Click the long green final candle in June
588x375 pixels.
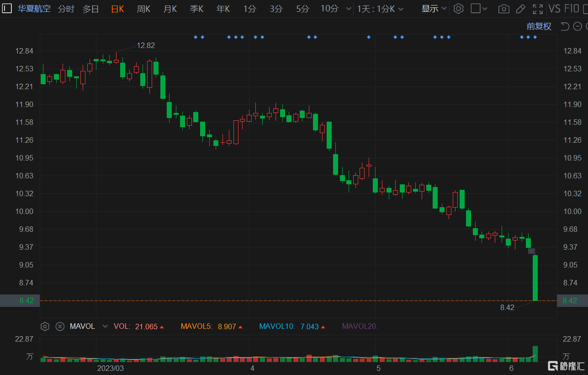pyautogui.click(x=535, y=278)
